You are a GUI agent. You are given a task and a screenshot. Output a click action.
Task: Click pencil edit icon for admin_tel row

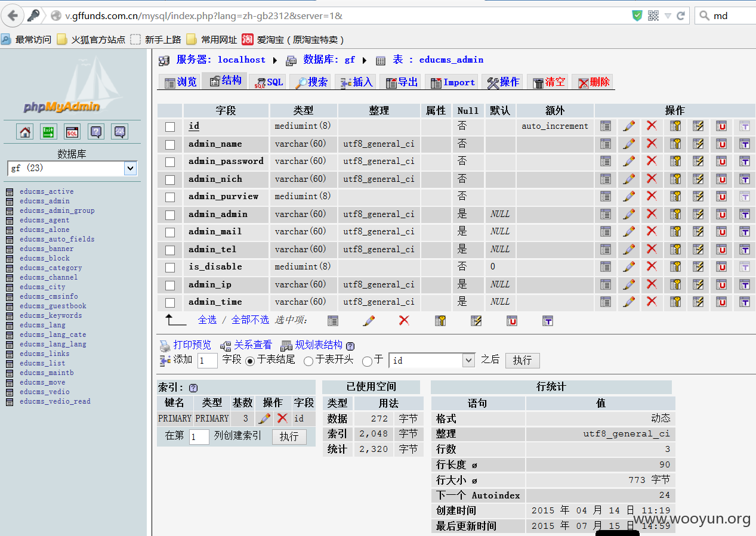click(629, 249)
